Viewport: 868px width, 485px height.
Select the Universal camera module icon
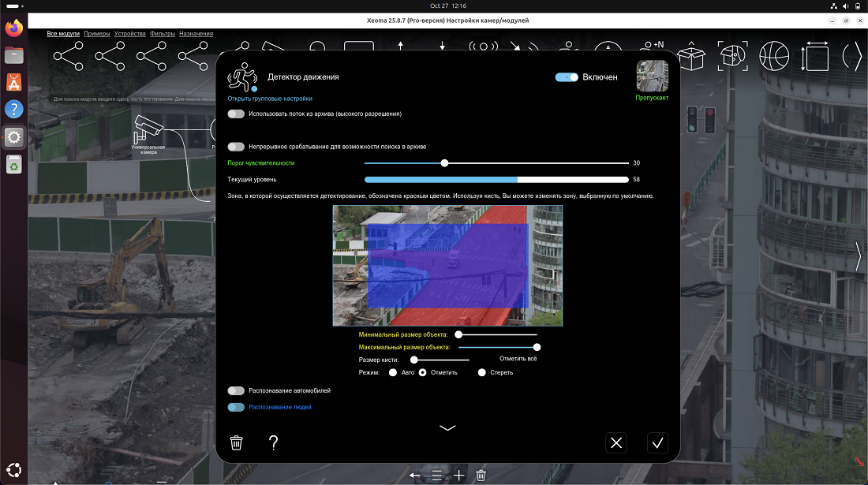(x=148, y=129)
